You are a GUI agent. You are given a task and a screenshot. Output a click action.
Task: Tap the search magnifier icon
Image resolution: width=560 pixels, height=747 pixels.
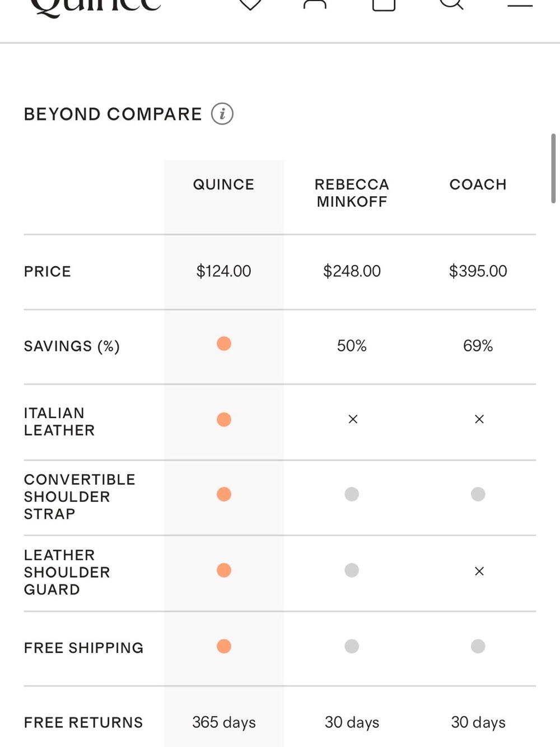(x=451, y=4)
